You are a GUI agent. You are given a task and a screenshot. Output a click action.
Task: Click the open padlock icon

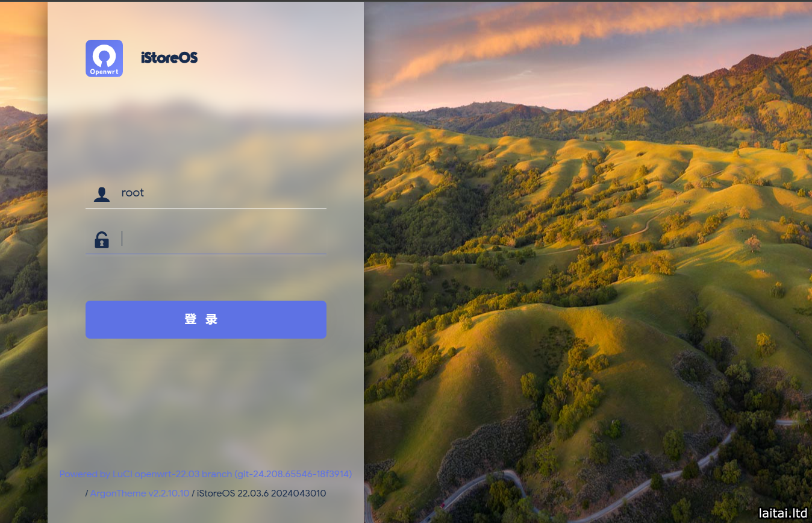point(102,240)
